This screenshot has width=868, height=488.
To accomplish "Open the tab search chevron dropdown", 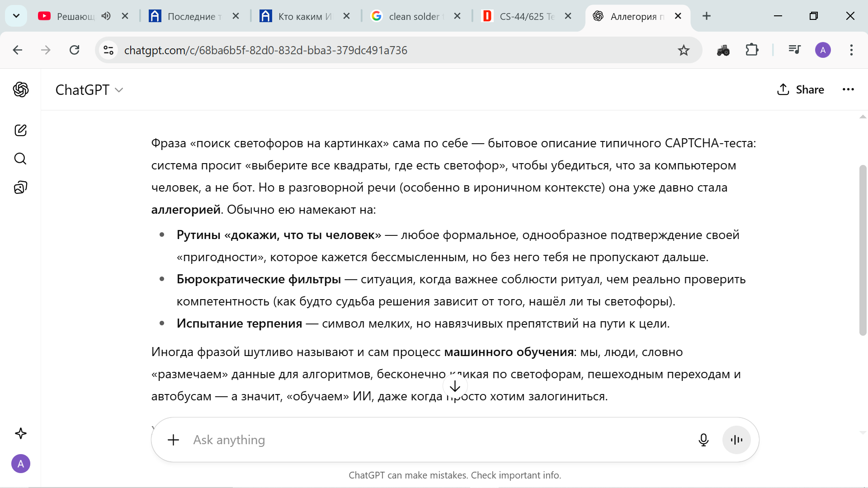I will click(16, 16).
